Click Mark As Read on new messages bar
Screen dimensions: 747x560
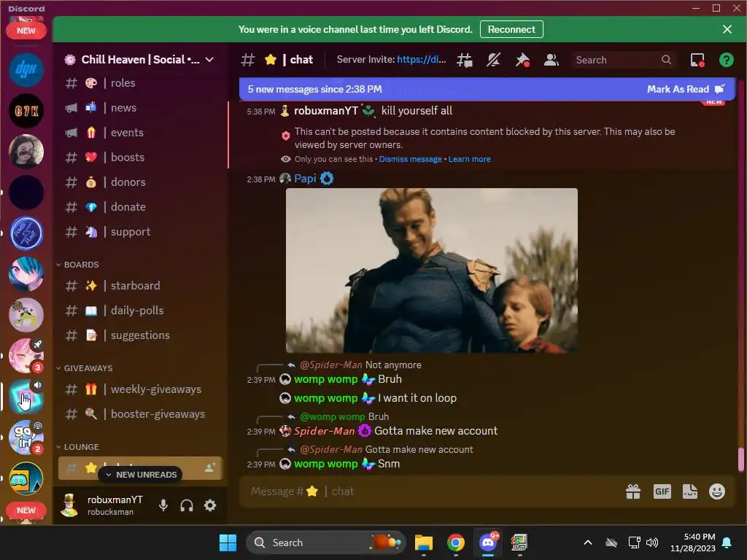pos(686,89)
